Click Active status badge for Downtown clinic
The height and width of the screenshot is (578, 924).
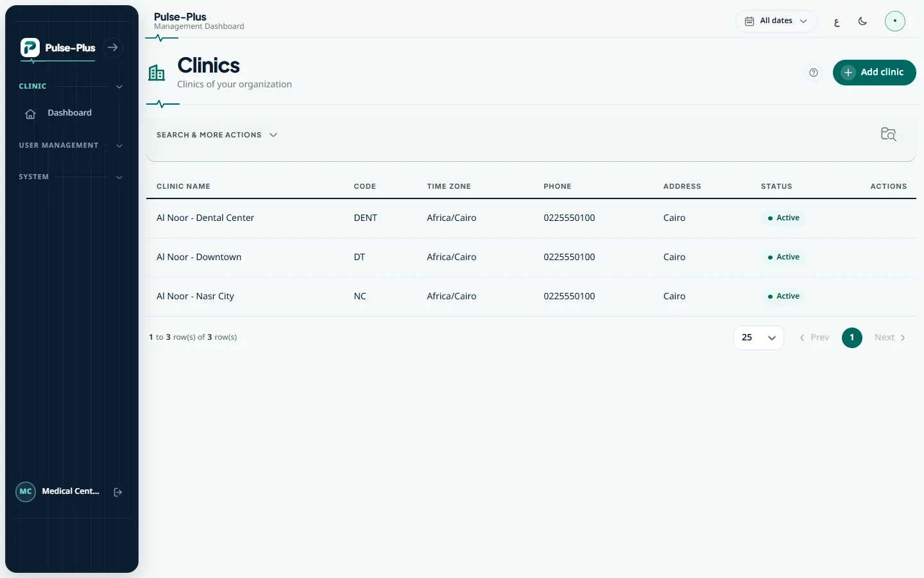783,257
